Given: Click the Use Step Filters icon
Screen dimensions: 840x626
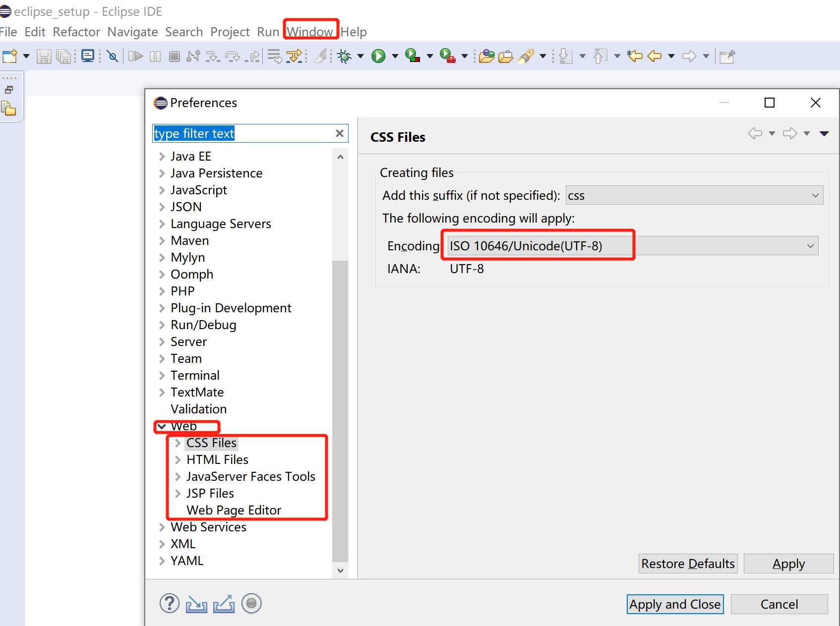Looking at the screenshot, I should [295, 56].
